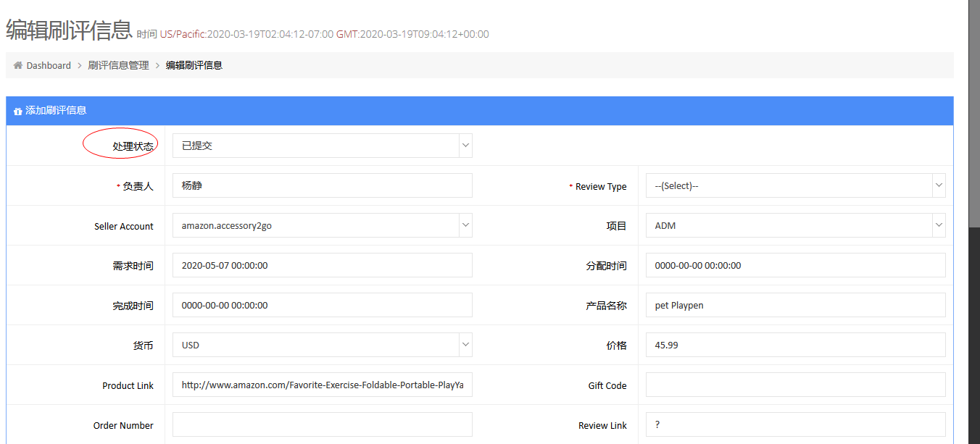Open the 处理状态 dropdown showing 已提交
This screenshot has height=444, width=980.
(x=323, y=146)
